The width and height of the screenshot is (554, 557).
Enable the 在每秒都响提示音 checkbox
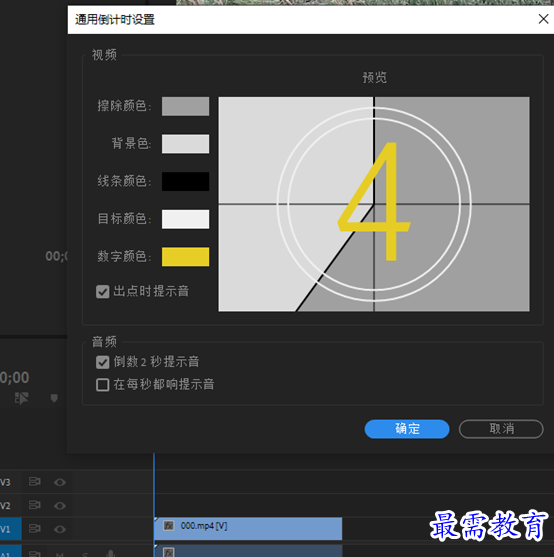coord(103,385)
